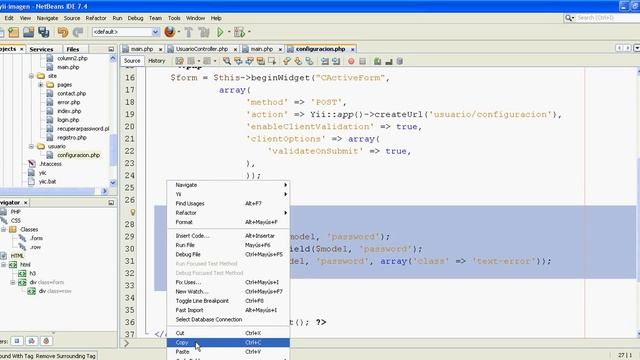Click the search magnifier icon in top right
This screenshot has width=640, height=360.
[x=569, y=18]
